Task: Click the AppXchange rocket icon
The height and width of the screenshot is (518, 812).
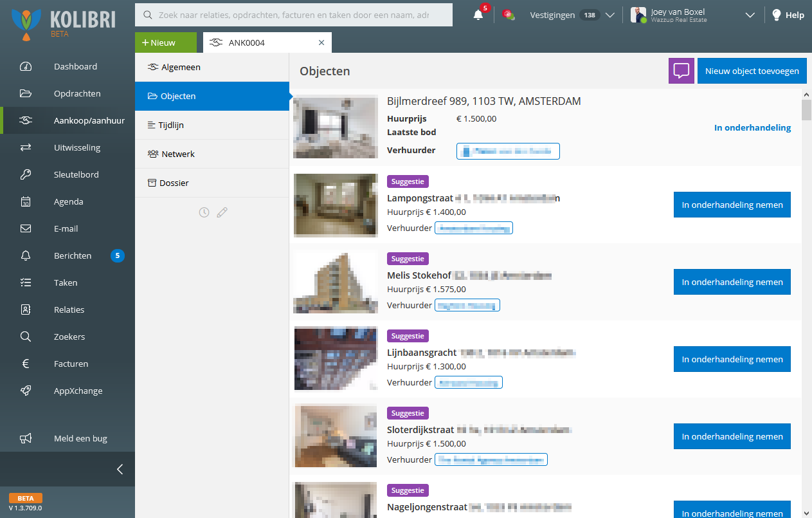Action: tap(26, 391)
